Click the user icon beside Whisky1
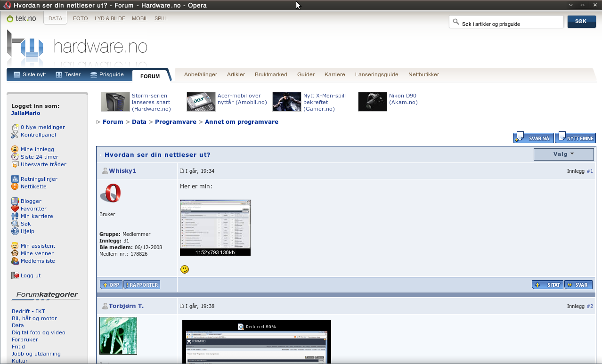 click(x=105, y=171)
